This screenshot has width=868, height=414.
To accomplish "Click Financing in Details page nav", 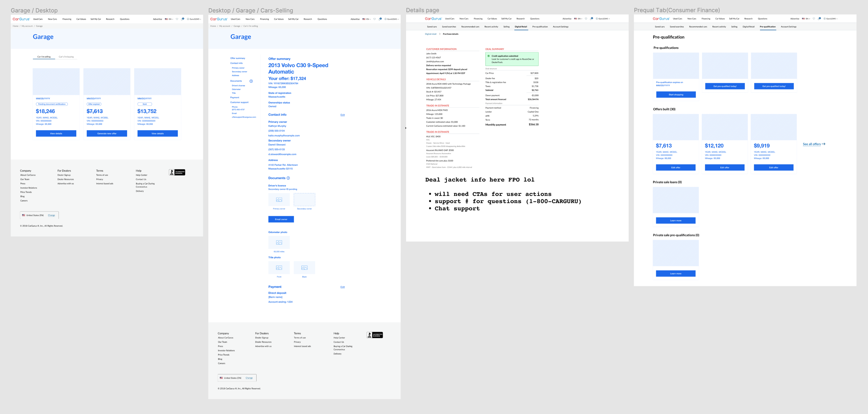I will pyautogui.click(x=478, y=19).
